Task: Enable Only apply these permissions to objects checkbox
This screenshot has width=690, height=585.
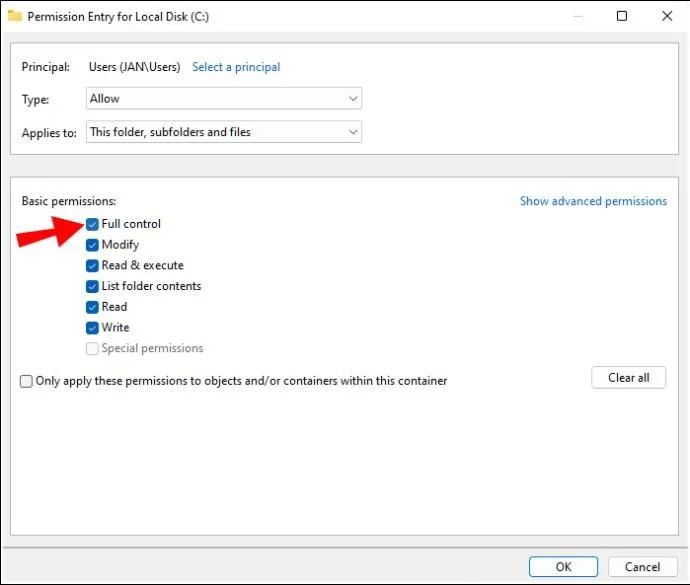Action: pyautogui.click(x=26, y=381)
